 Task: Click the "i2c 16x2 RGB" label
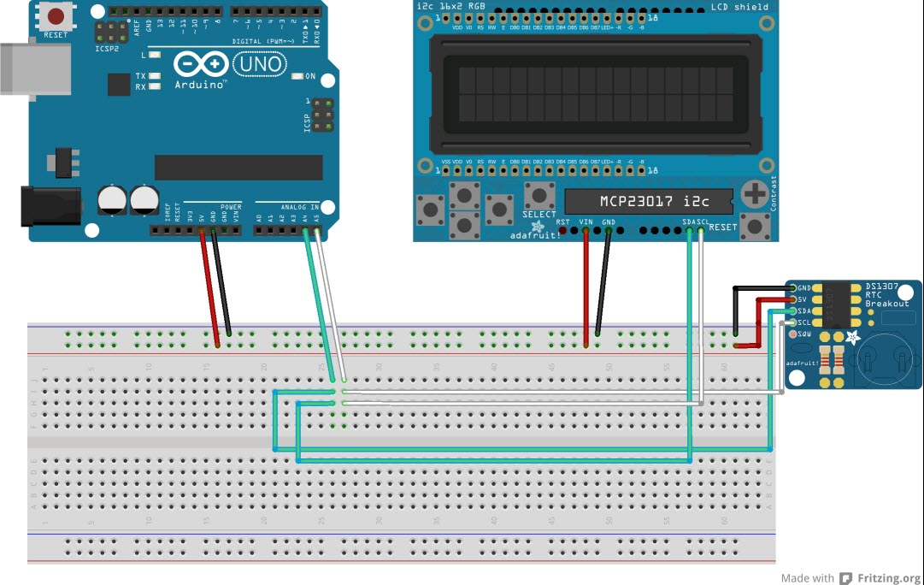(450, 7)
